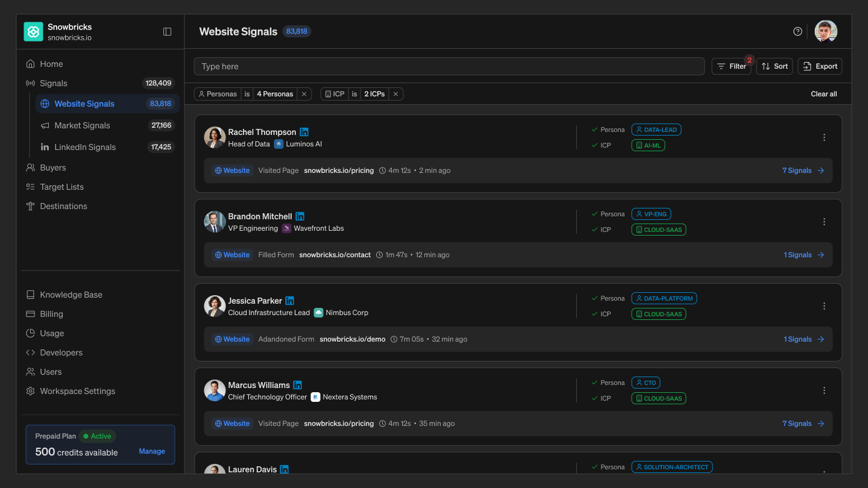Image resolution: width=868 pixels, height=488 pixels.
Task: Open more options for Marcus Williams
Action: [x=824, y=390]
